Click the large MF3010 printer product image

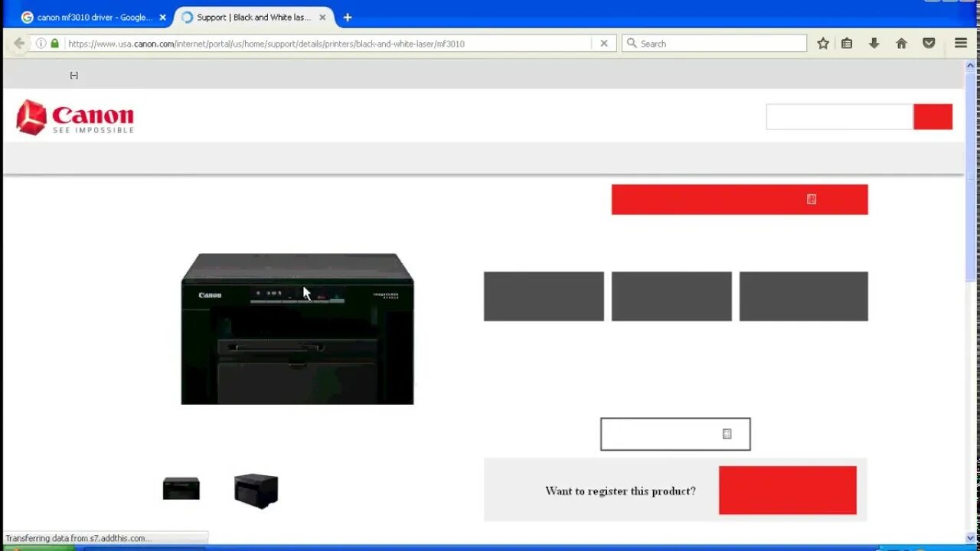[297, 328]
